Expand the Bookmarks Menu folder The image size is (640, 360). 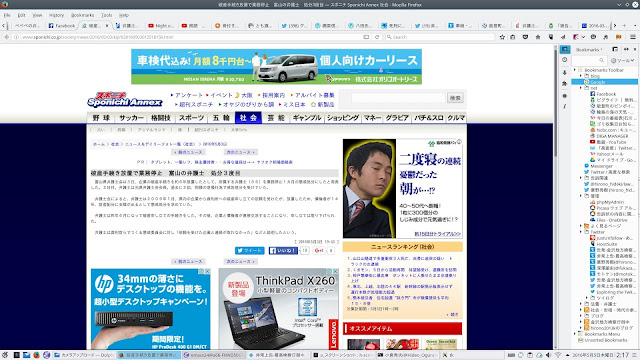[575, 334]
